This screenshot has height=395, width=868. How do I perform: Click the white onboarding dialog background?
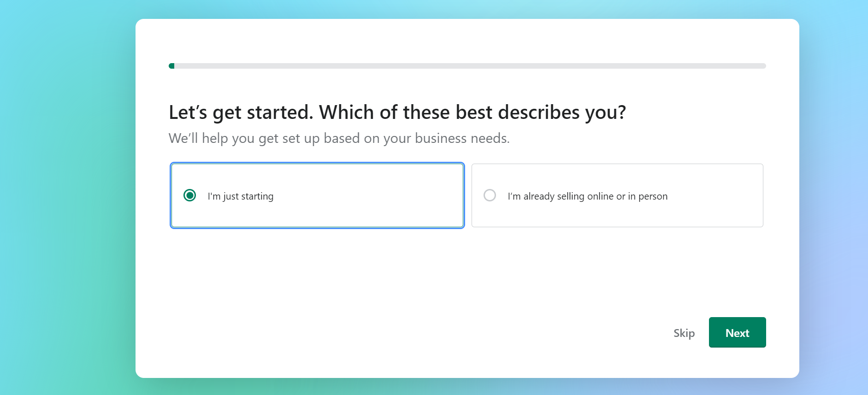461,277
